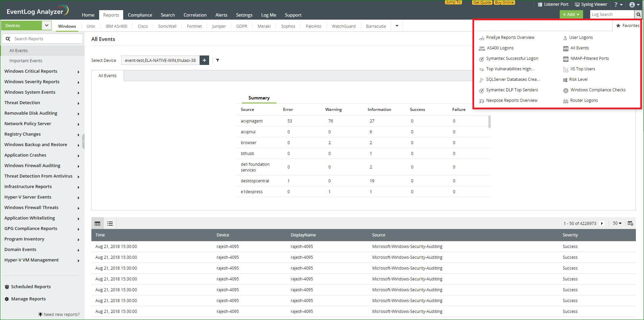644x320 pixels.
Task: Open FireEye Reports Overview favorite icon
Action: pyautogui.click(x=482, y=38)
